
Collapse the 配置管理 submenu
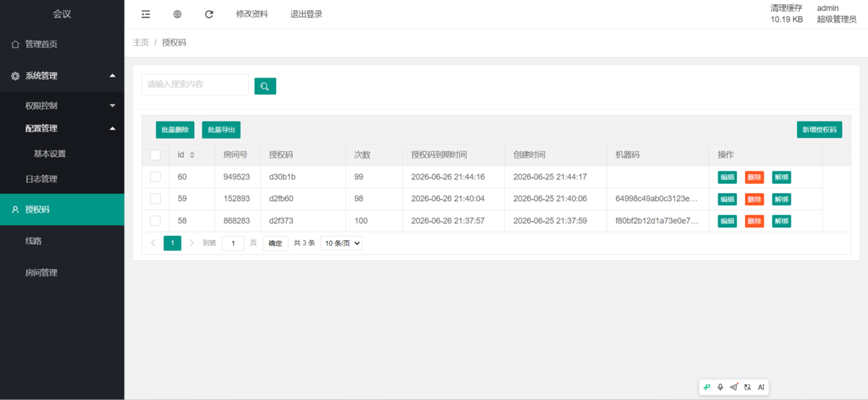pos(62,129)
